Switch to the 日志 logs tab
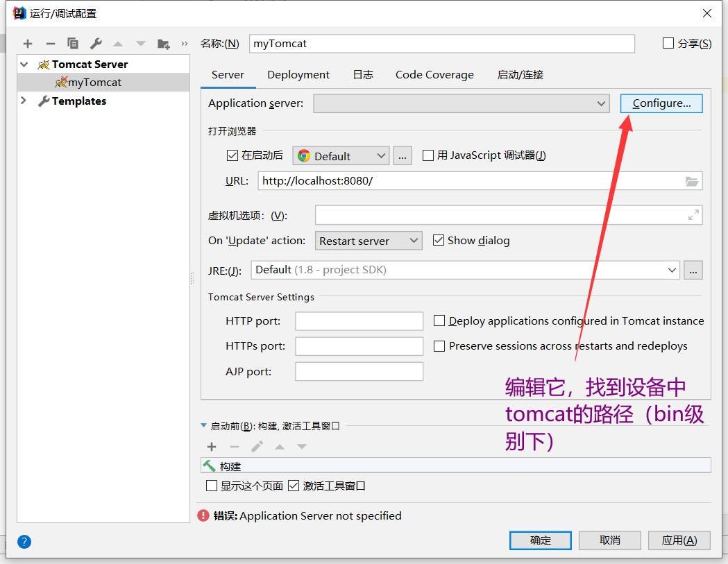 click(x=363, y=75)
